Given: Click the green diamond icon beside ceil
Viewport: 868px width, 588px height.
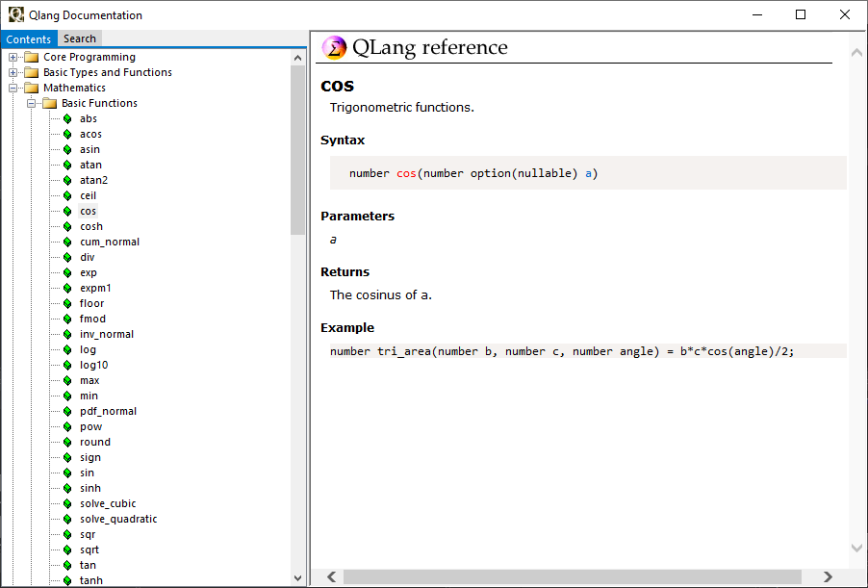Looking at the screenshot, I should click(x=67, y=195).
